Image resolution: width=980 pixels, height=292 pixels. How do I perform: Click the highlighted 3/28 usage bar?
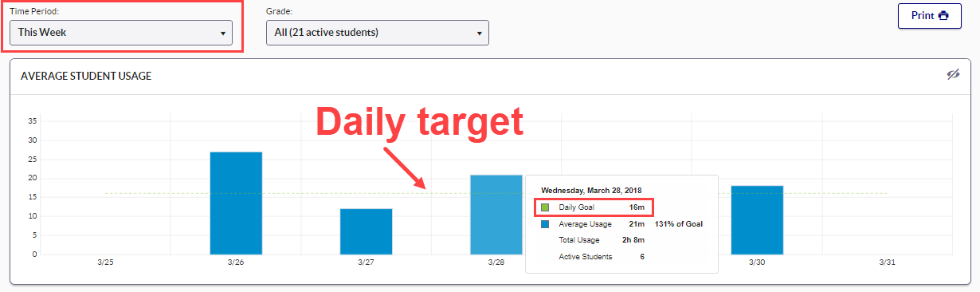tap(497, 215)
